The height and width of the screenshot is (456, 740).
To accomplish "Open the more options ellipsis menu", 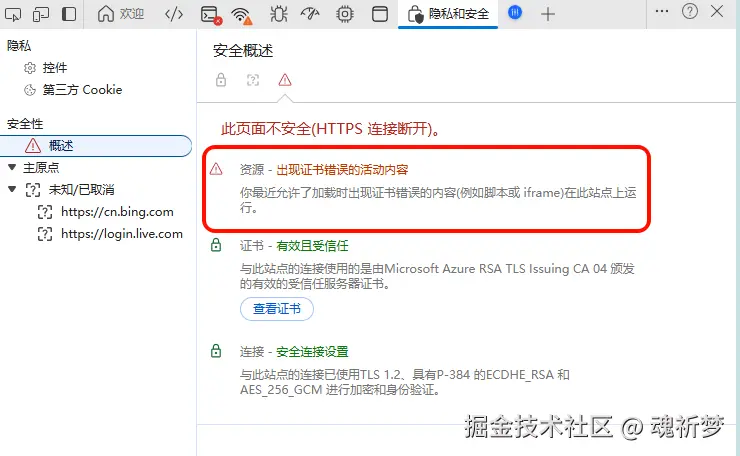I will tap(662, 11).
